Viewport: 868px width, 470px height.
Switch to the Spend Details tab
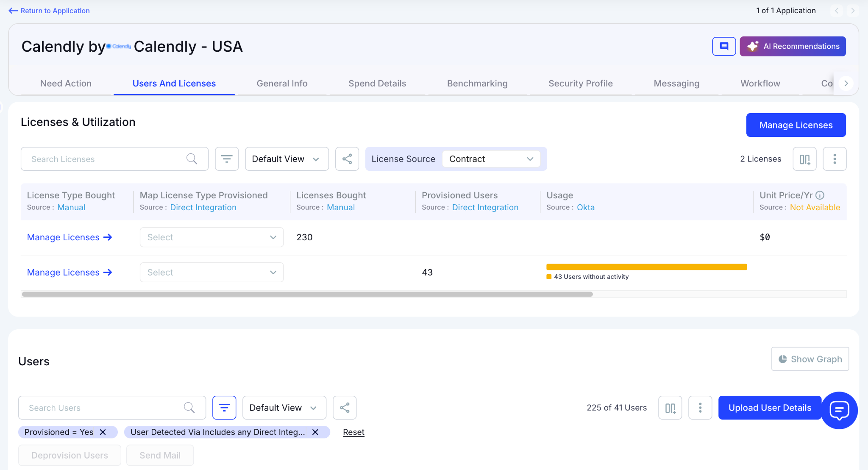click(377, 83)
